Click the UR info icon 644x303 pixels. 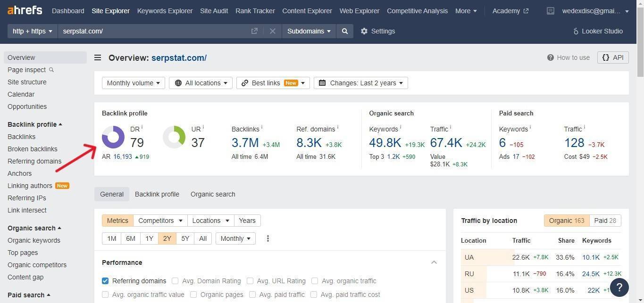click(x=203, y=127)
